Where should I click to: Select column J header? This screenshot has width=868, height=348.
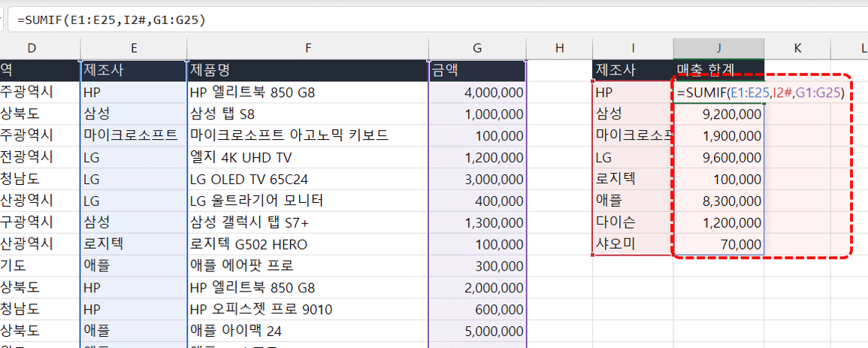click(719, 49)
